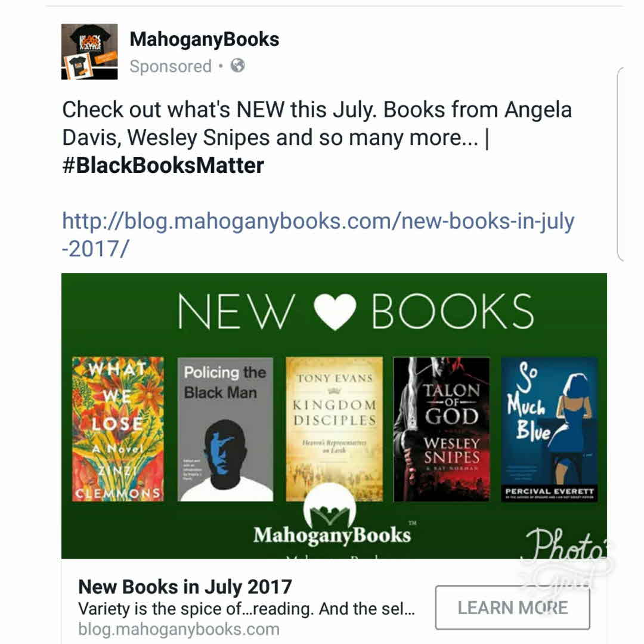
Task: Click the public globe audience icon
Action: pyautogui.click(x=238, y=66)
